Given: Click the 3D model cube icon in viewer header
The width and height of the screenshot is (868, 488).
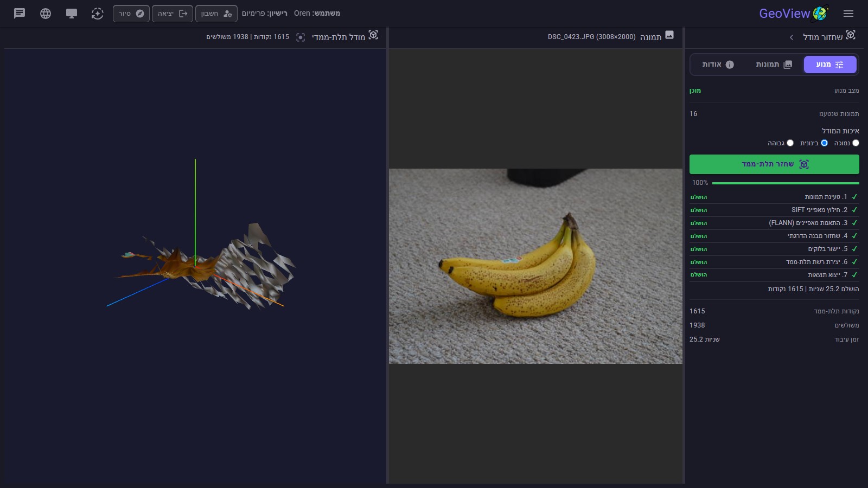Looking at the screenshot, I should coord(373,35).
